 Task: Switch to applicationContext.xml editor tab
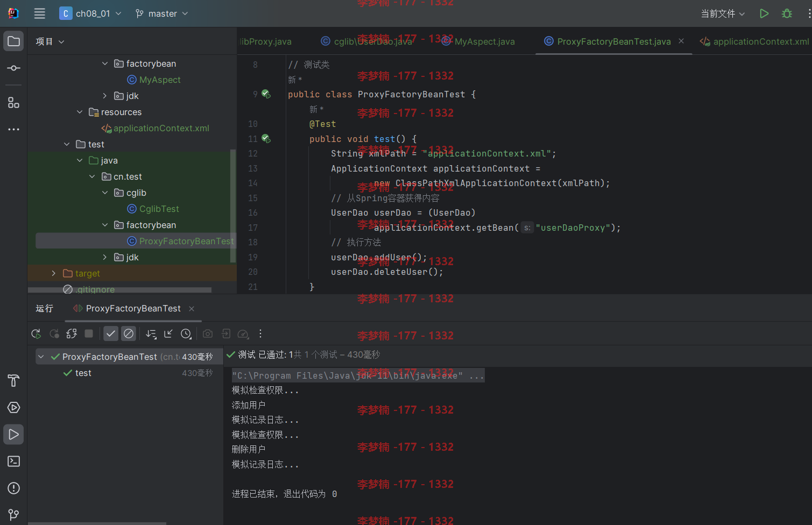754,41
